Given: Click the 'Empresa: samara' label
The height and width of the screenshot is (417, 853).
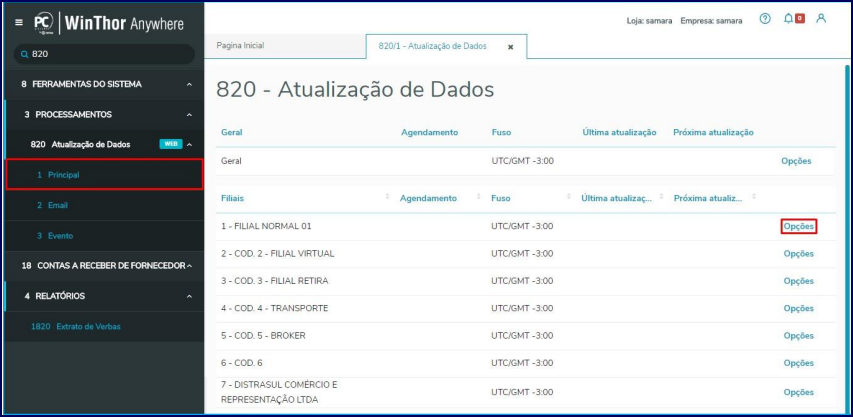Looking at the screenshot, I should coord(711,21).
